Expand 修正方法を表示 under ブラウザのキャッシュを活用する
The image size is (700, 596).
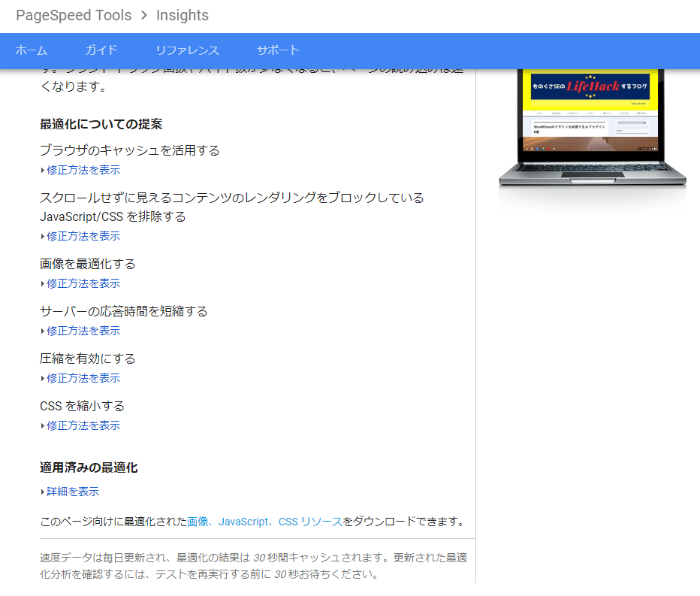tap(83, 170)
